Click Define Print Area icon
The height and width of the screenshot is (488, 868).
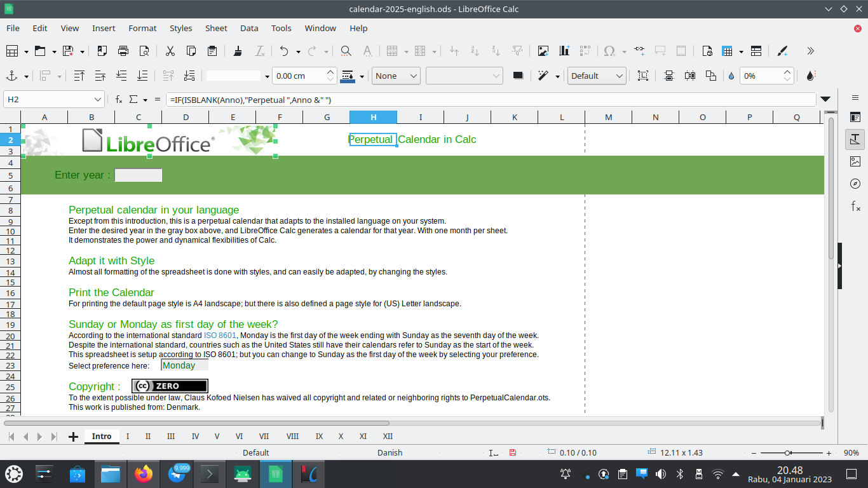point(707,51)
